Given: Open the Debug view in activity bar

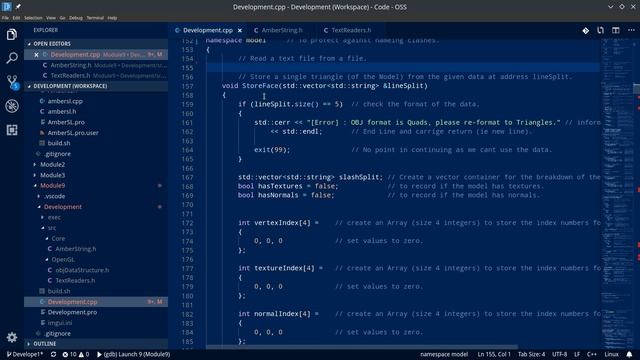Looking at the screenshot, I should coord(12,106).
